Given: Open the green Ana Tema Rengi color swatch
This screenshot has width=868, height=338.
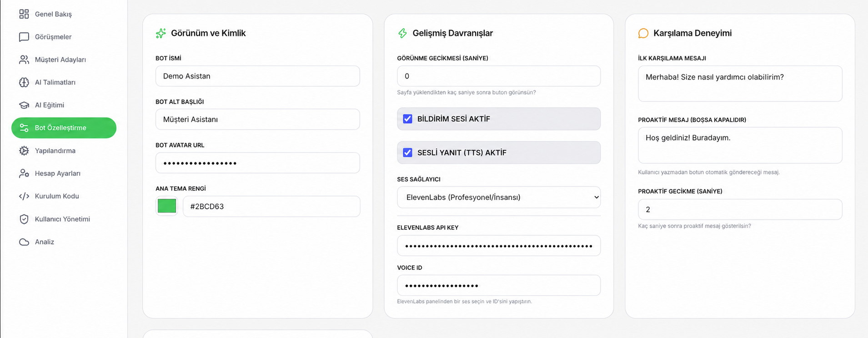Looking at the screenshot, I should click(167, 206).
